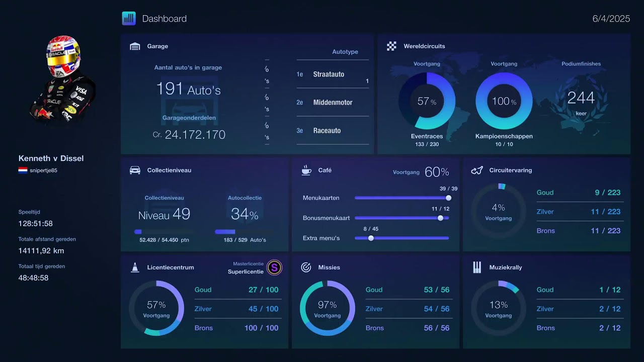Click the Licentiecentrum 57% progress ring
Image resolution: width=644 pixels, height=362 pixels.
pos(156,308)
